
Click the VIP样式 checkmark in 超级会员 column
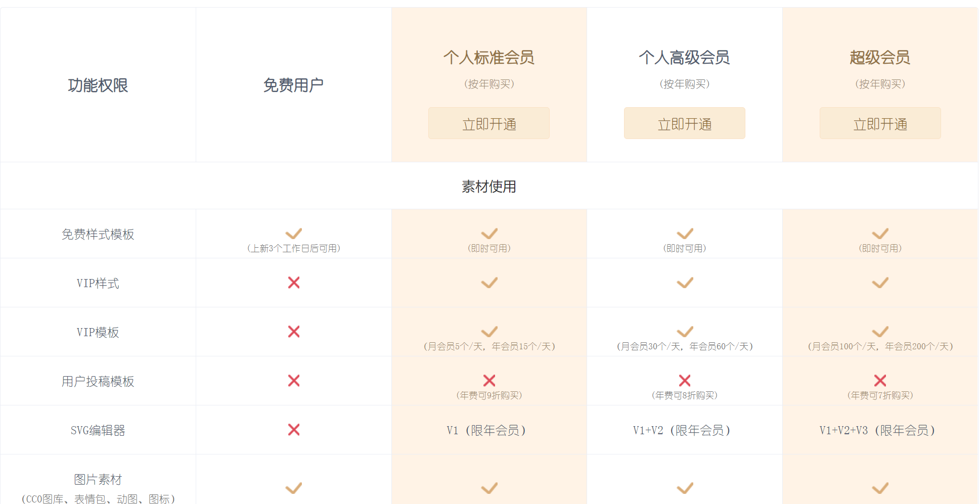pos(880,283)
